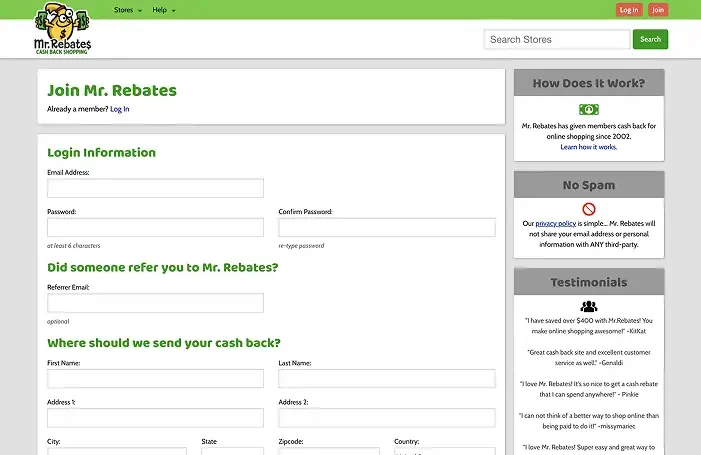Focus the Search Stores field
Image resolution: width=701 pixels, height=455 pixels.
[557, 39]
